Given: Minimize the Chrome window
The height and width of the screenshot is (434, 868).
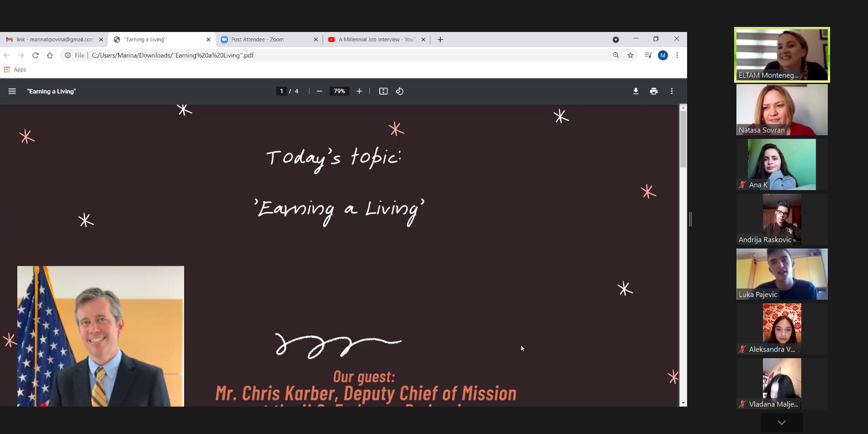Looking at the screenshot, I should pos(635,39).
